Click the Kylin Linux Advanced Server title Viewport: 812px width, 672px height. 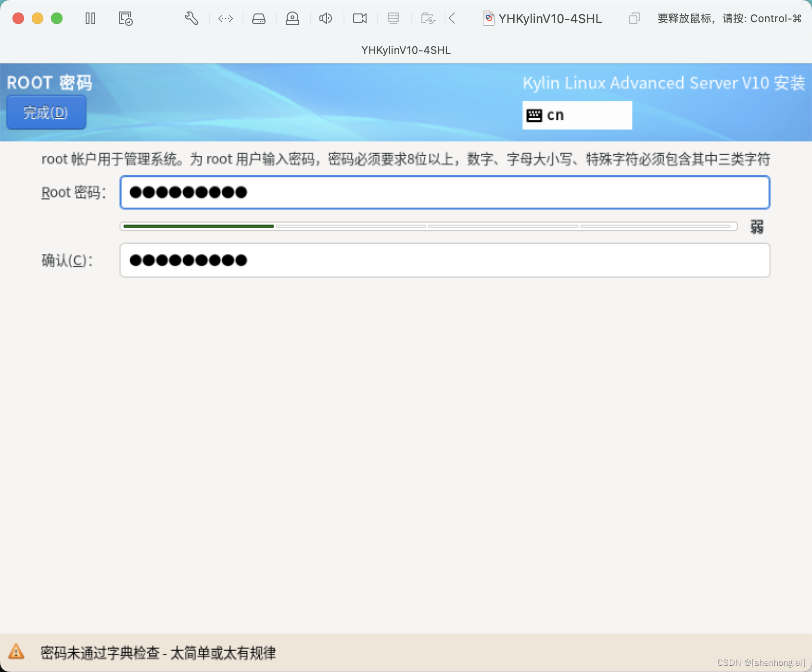point(664,83)
